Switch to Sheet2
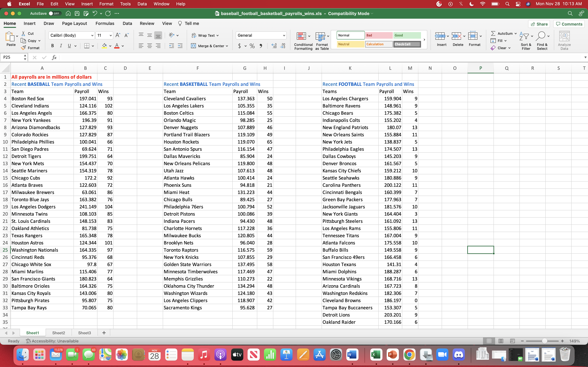 pos(58,333)
